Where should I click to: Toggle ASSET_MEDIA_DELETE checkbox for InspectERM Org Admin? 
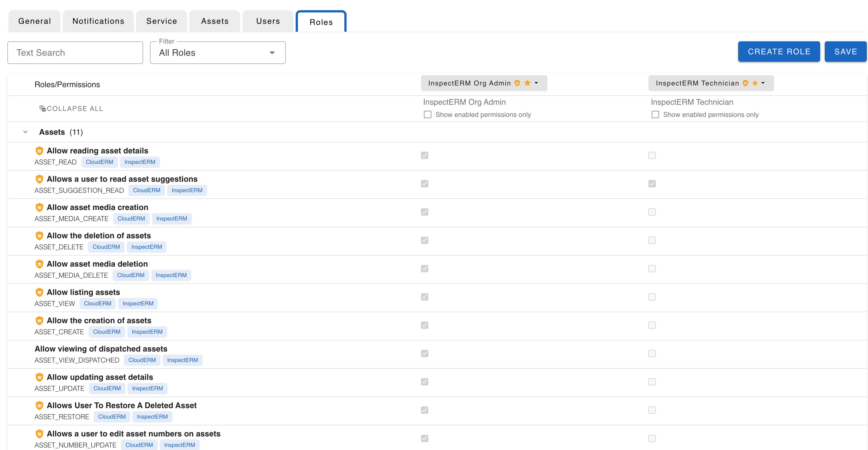pyautogui.click(x=425, y=269)
